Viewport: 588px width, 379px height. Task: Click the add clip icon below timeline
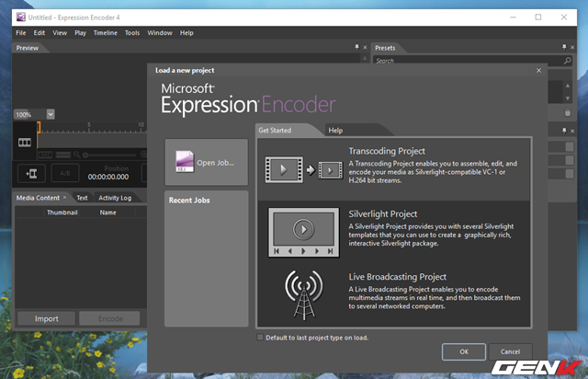31,173
